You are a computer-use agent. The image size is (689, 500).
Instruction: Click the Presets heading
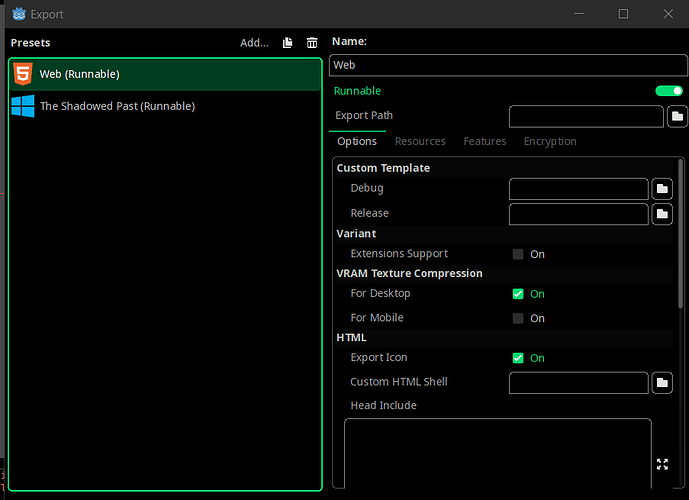[x=30, y=43]
